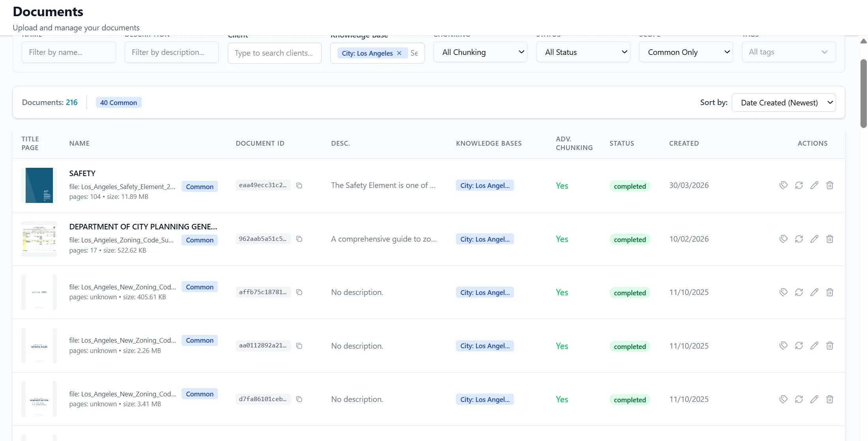Click City: Los Angel... tag in SAFETY row
868x441 pixels.
(485, 186)
